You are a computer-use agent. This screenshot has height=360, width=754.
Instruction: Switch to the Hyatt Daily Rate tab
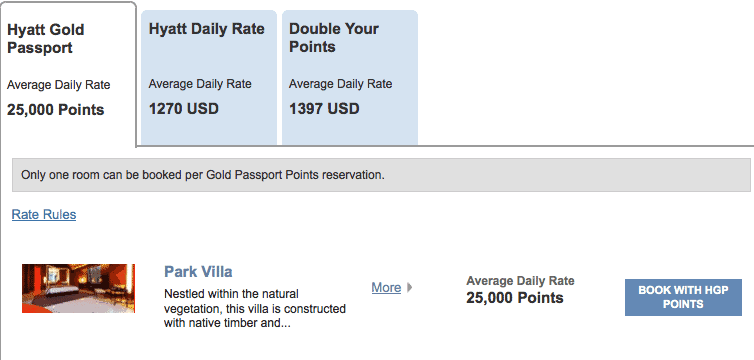click(x=209, y=77)
